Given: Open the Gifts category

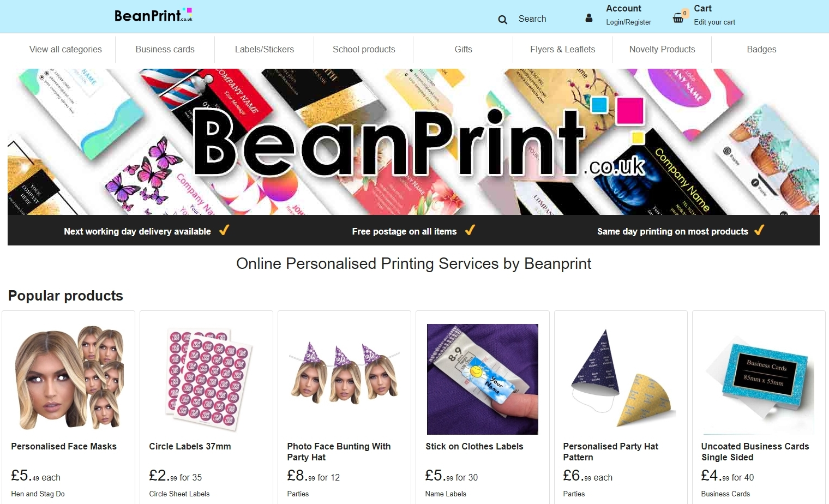Looking at the screenshot, I should coord(463,49).
